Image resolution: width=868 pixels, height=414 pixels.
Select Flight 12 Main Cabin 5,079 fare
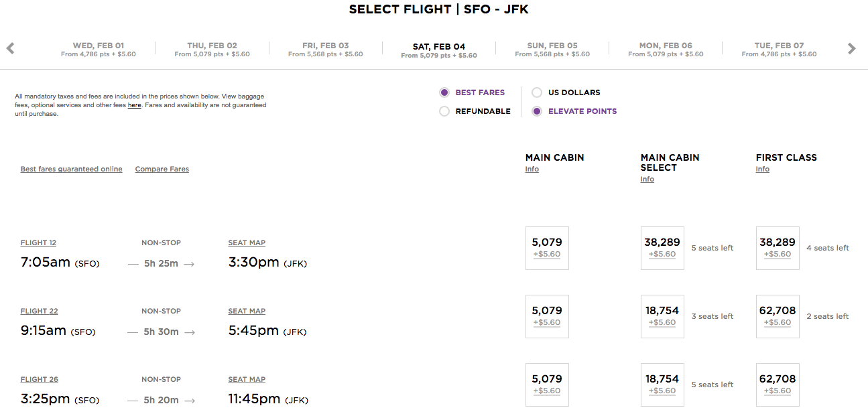point(547,248)
